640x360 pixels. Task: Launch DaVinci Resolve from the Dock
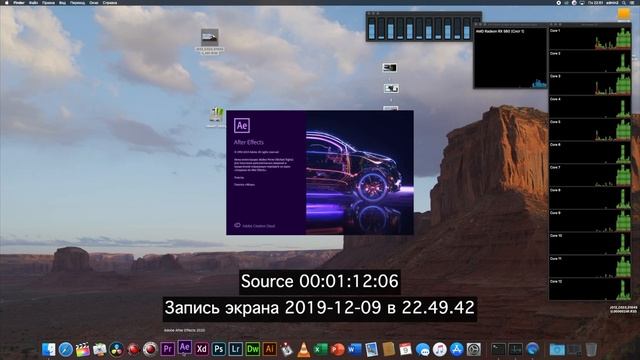tap(116, 349)
